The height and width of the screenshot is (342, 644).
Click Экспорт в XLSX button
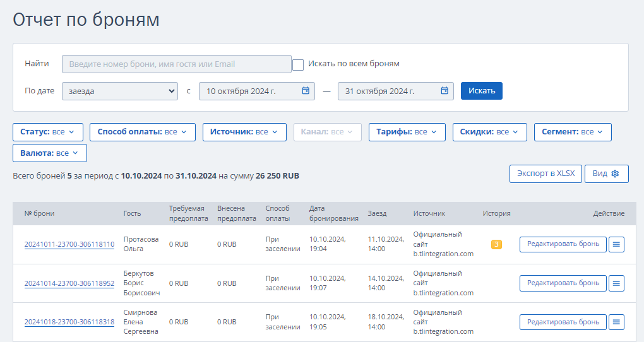point(546,174)
